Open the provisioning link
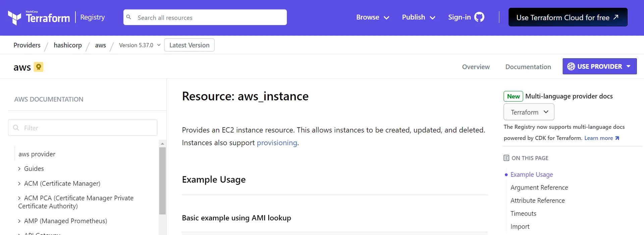644x235 pixels. point(277,143)
